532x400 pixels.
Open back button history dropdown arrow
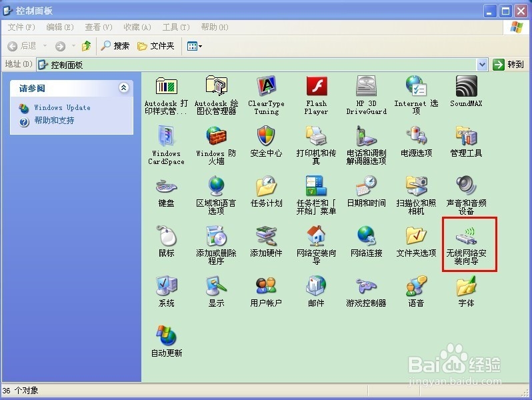point(45,46)
